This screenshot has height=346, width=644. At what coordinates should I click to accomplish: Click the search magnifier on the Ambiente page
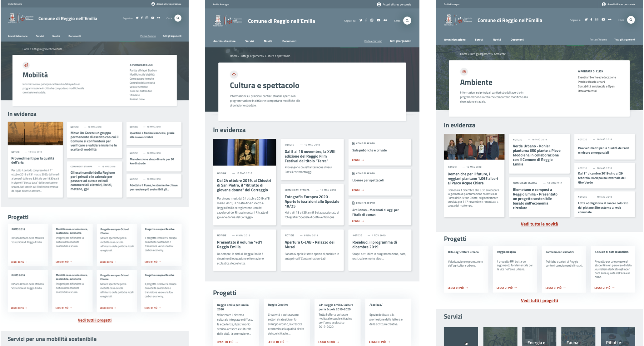[631, 20]
